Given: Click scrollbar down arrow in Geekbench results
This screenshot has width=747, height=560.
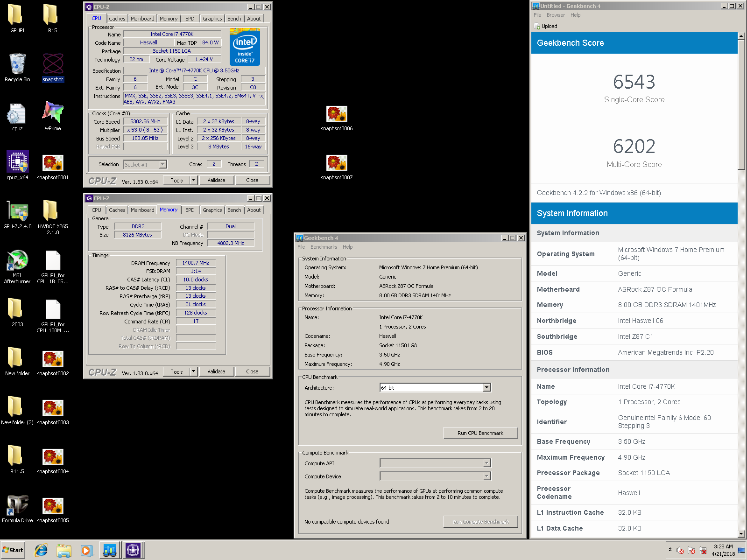Looking at the screenshot, I should click(x=741, y=533).
